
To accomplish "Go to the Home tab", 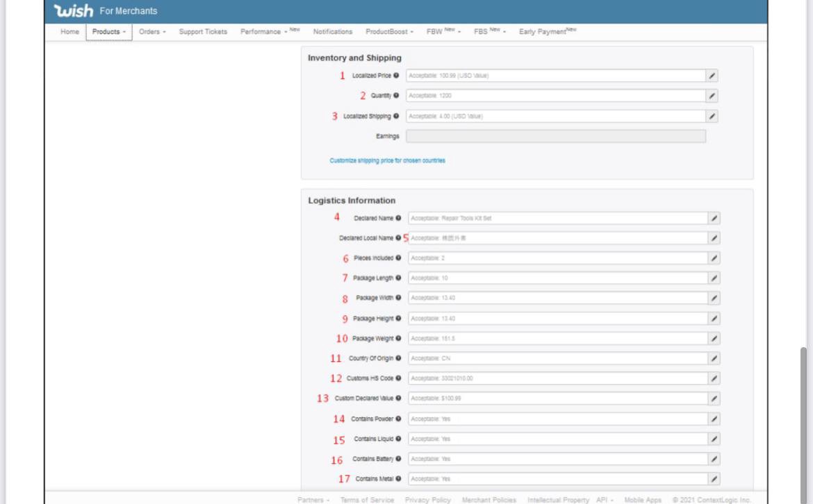I will 70,32.
